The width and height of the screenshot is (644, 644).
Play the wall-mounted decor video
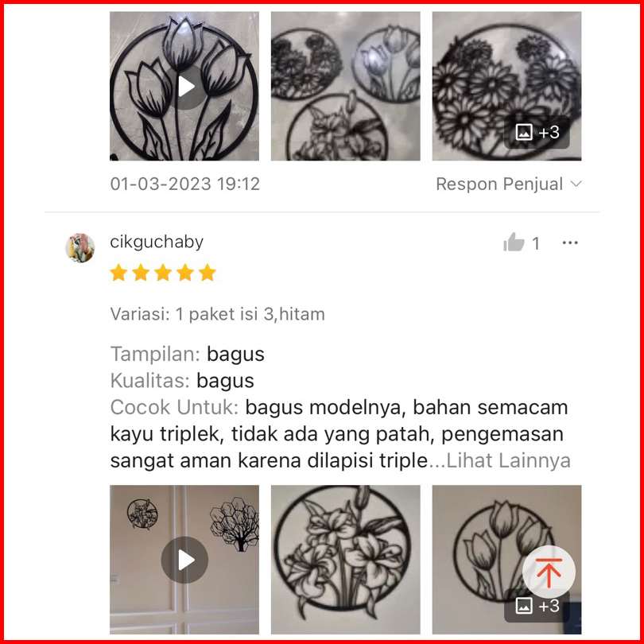[184, 560]
